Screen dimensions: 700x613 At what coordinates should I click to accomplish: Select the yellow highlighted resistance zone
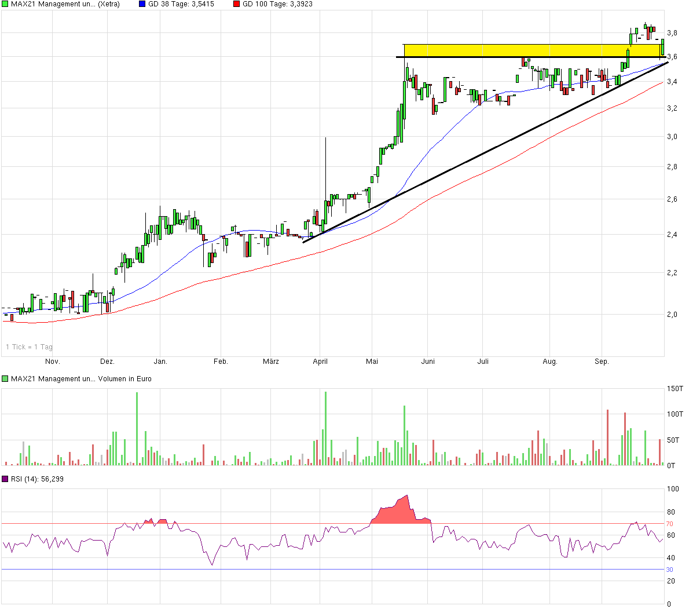point(521,50)
